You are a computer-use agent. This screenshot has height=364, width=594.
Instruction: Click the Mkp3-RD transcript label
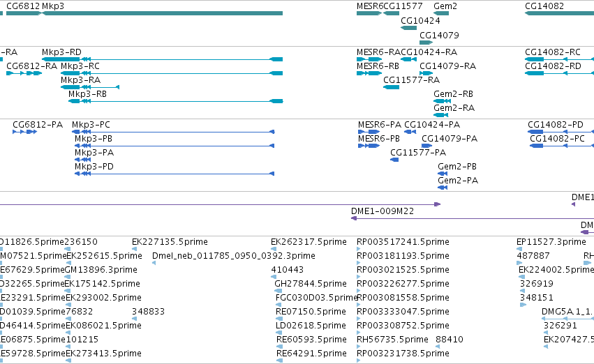61,52
